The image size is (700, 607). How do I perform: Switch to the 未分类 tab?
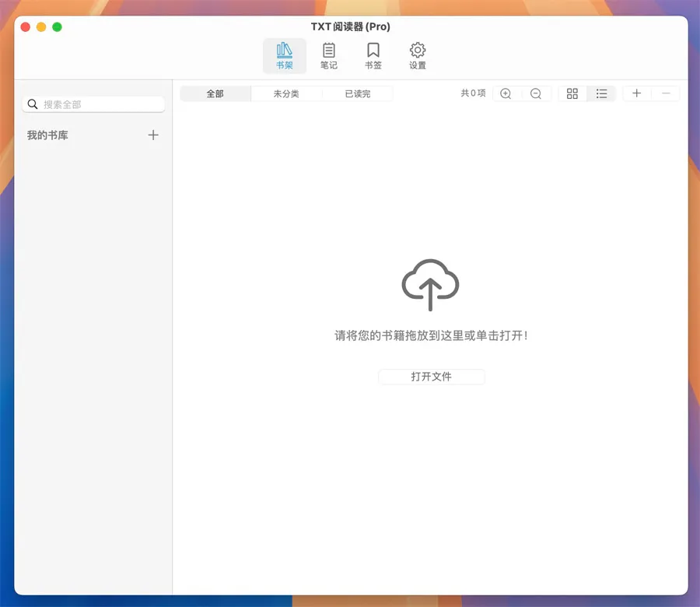[286, 94]
